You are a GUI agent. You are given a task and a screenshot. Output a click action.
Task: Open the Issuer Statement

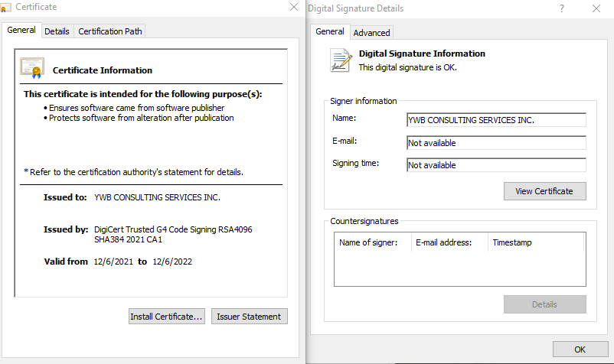click(249, 316)
